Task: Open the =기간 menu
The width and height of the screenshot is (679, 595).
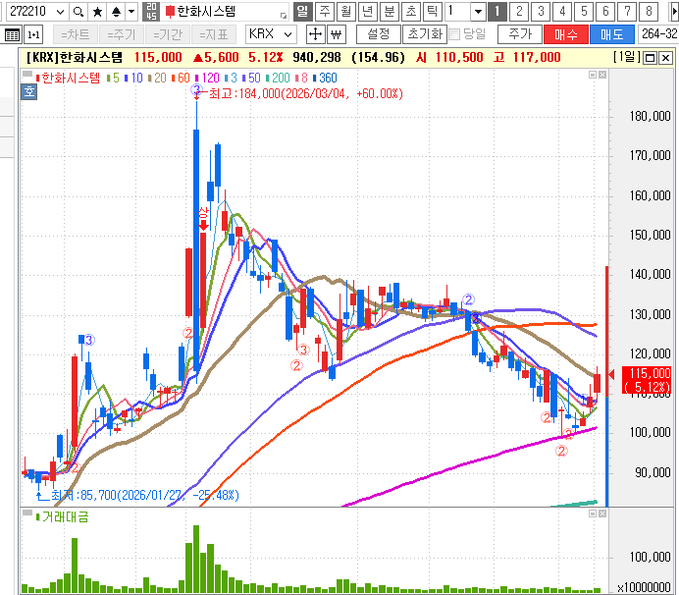Action: 168,35
